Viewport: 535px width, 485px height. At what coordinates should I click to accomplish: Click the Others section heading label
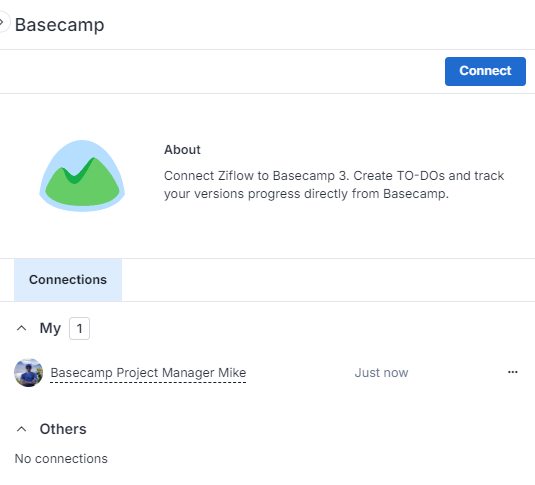click(63, 429)
